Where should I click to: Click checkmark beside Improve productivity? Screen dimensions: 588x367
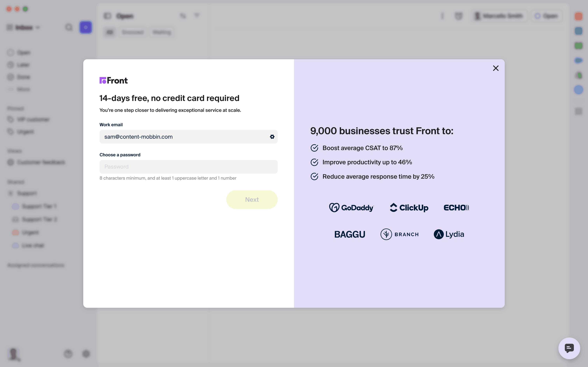click(314, 162)
